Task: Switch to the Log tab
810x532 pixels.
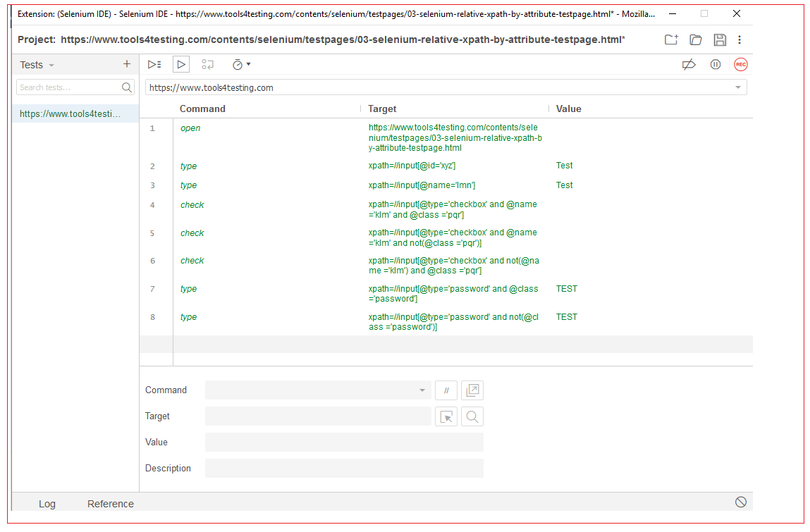Action: (x=47, y=504)
